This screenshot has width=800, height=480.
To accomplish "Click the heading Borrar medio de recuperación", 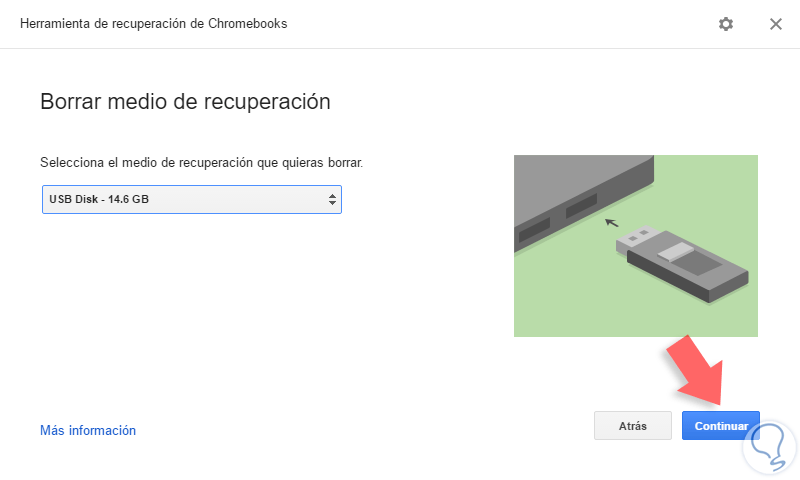I will (185, 102).
